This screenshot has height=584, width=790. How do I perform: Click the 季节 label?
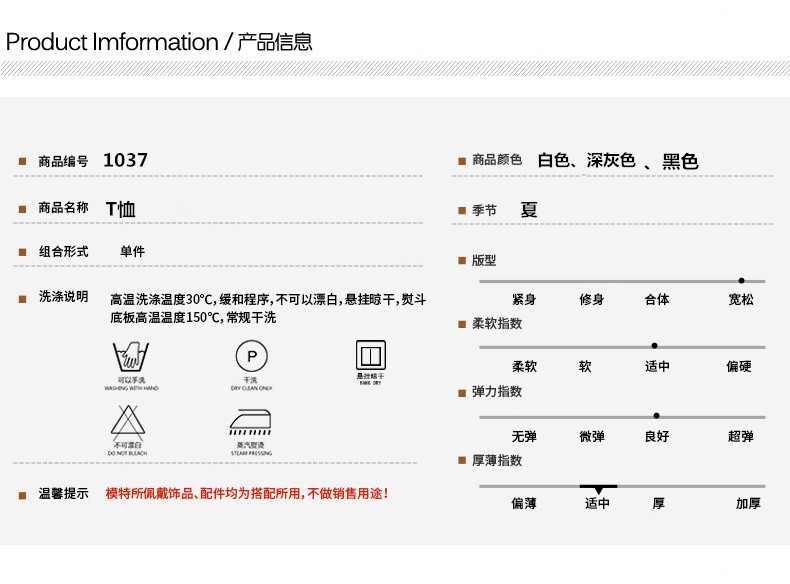tap(484, 210)
